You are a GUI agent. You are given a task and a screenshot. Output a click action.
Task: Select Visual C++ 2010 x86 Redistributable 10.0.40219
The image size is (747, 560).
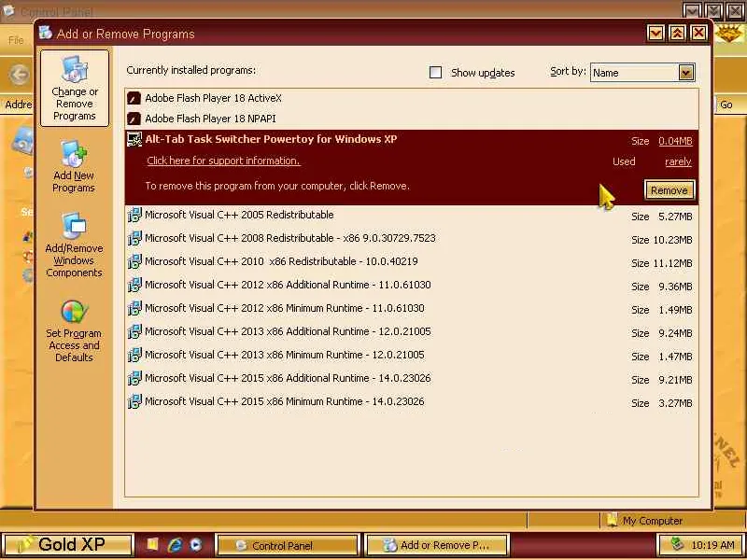tap(412, 262)
